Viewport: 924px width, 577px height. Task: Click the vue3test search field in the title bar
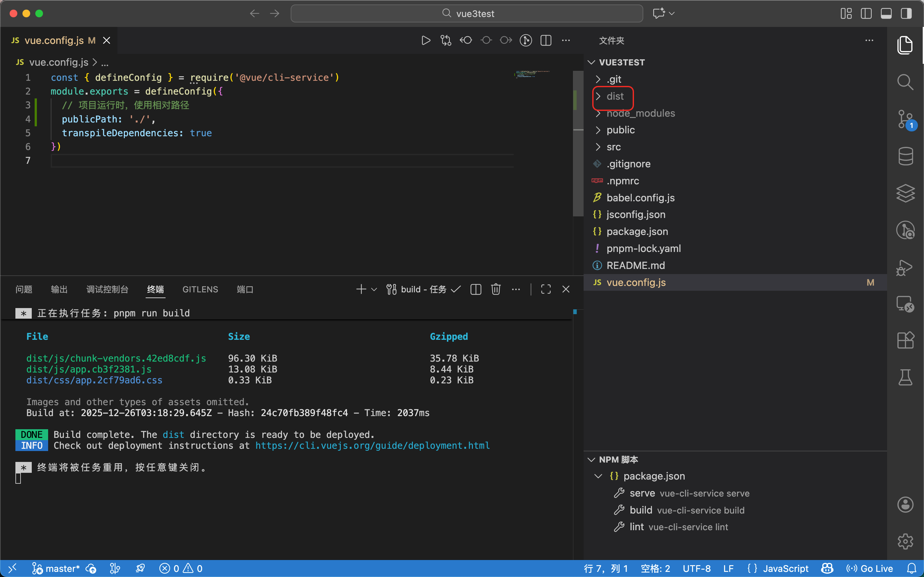(466, 14)
